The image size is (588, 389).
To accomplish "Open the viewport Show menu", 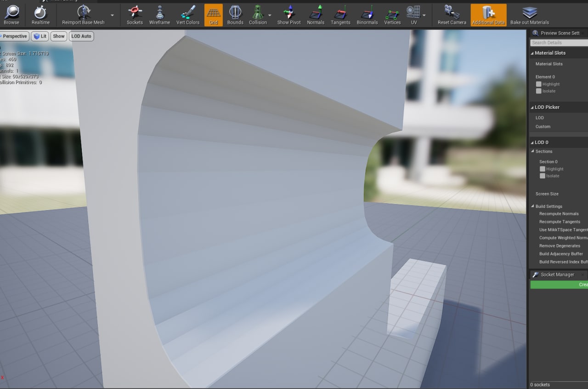I will click(59, 36).
